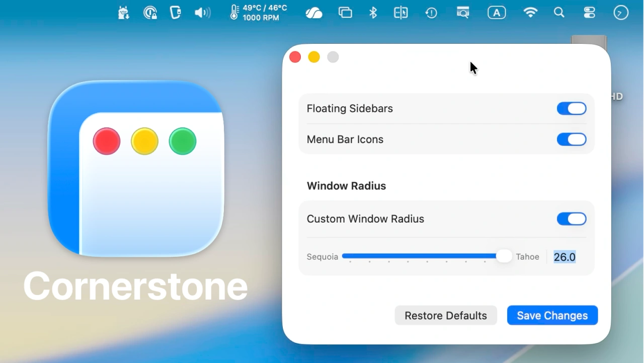Viewport: 644px width, 363px height.
Task: Click the Tahoe slider label
Action: click(528, 257)
